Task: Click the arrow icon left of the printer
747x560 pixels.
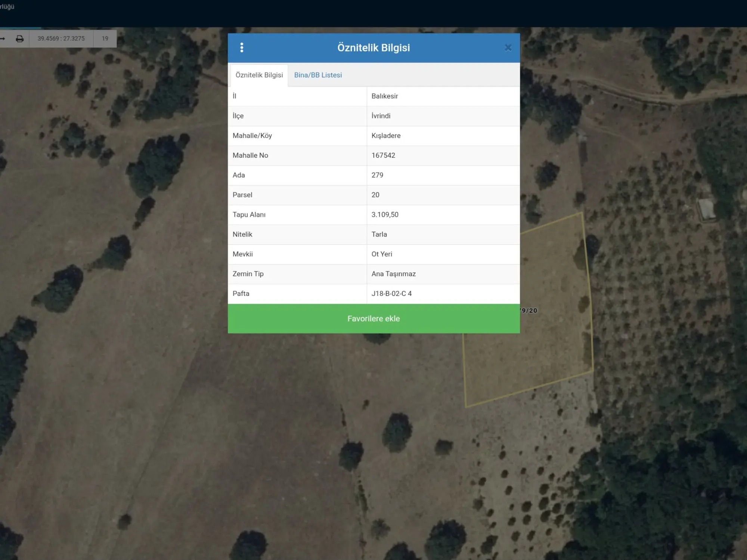Action: pos(2,38)
